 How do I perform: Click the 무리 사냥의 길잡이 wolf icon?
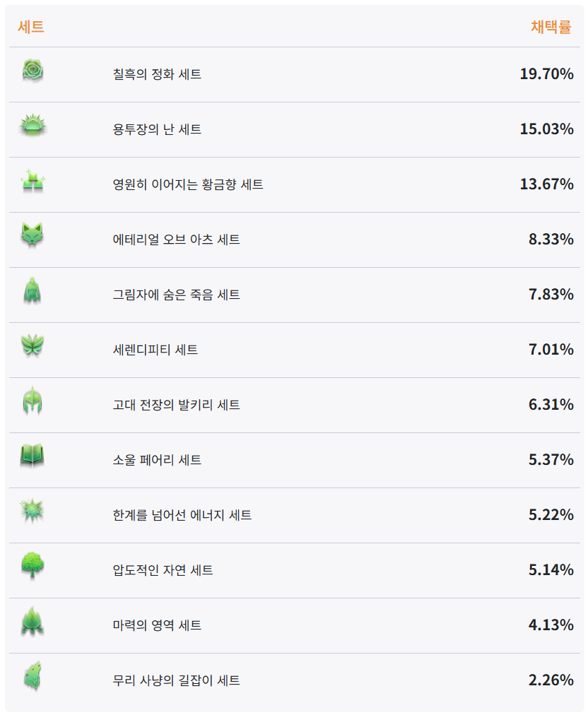[33, 676]
